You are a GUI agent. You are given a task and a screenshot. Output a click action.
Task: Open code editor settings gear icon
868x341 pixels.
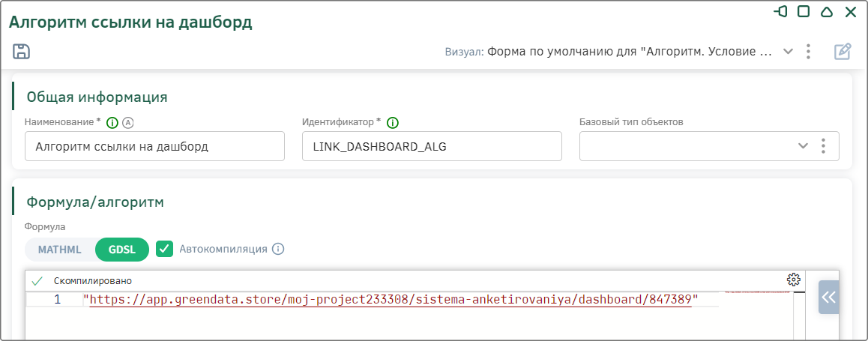click(793, 279)
